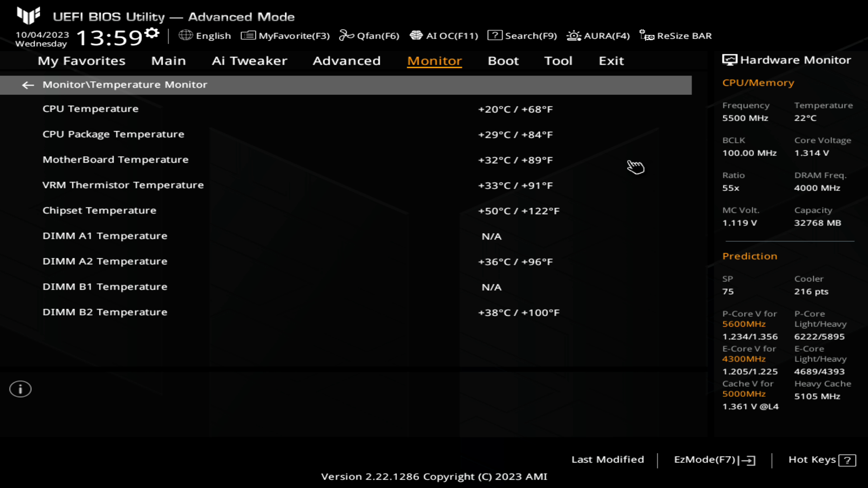Open the Advanced tab
Image resolution: width=868 pixels, height=488 pixels.
pos(347,61)
